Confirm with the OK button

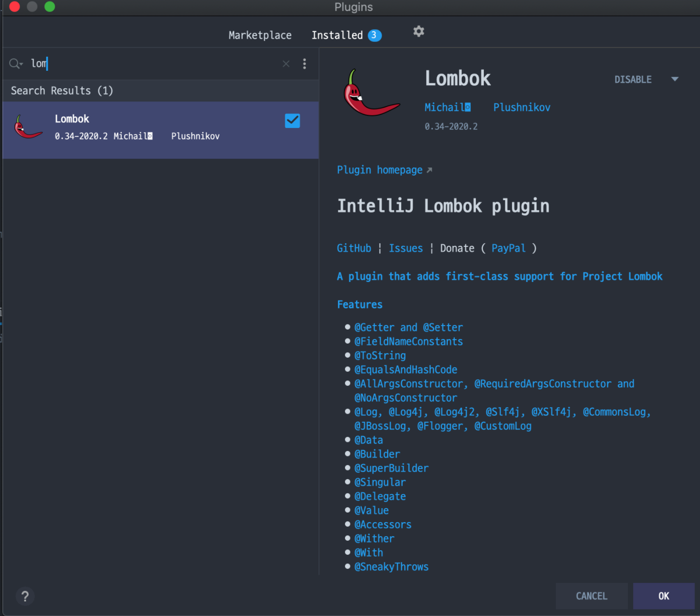pos(663,596)
